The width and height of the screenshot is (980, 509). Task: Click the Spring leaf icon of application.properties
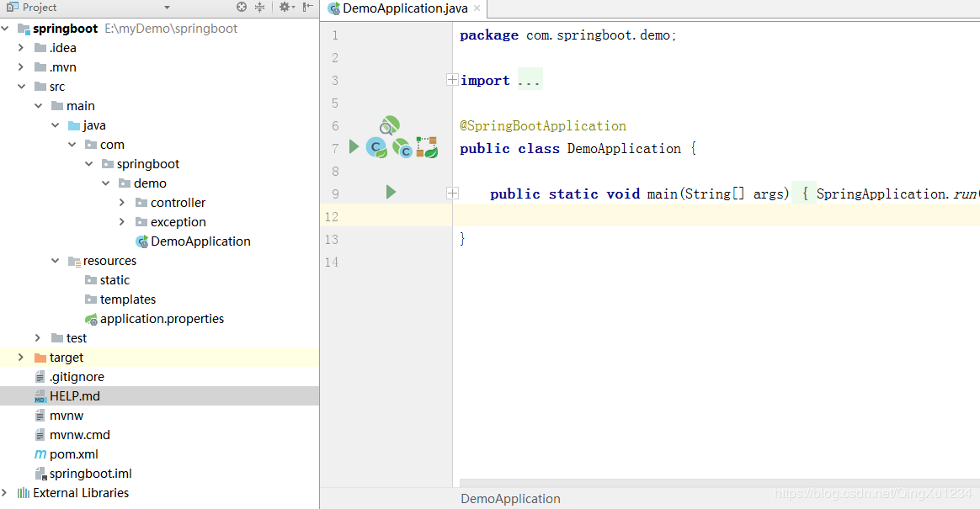pyautogui.click(x=91, y=319)
